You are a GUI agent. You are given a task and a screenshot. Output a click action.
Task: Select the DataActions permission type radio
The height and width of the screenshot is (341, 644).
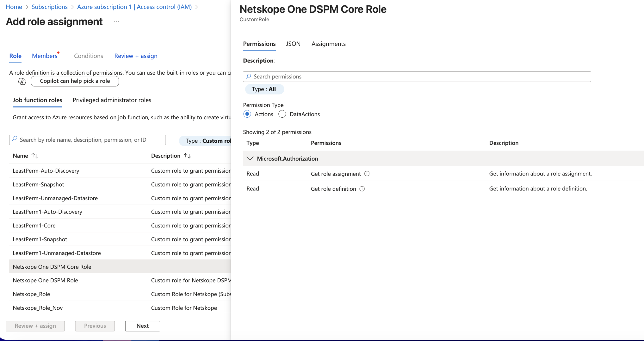282,114
